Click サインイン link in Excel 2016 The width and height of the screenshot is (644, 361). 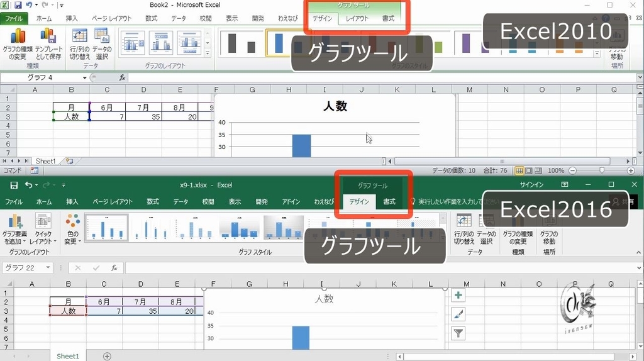[x=531, y=185]
